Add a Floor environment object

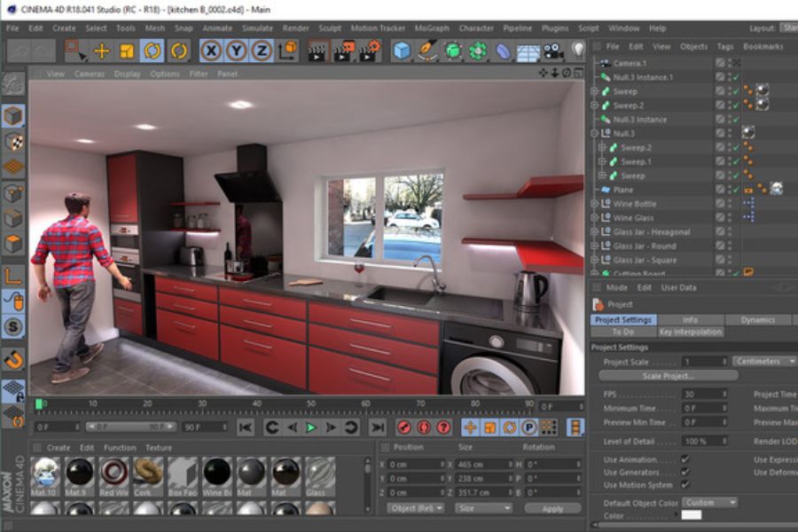coord(528,51)
